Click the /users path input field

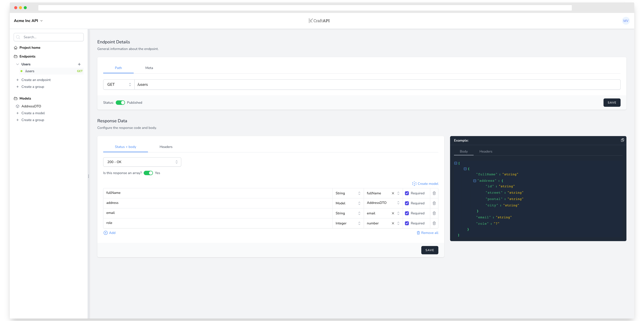coord(250,84)
